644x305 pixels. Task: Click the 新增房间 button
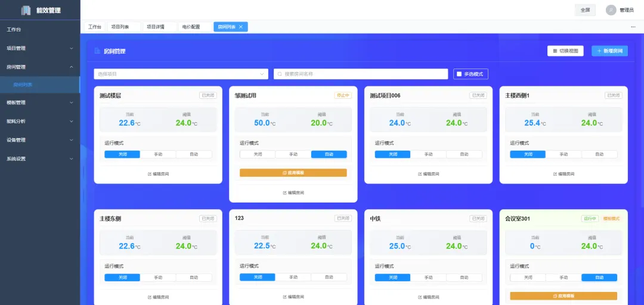pyautogui.click(x=609, y=51)
